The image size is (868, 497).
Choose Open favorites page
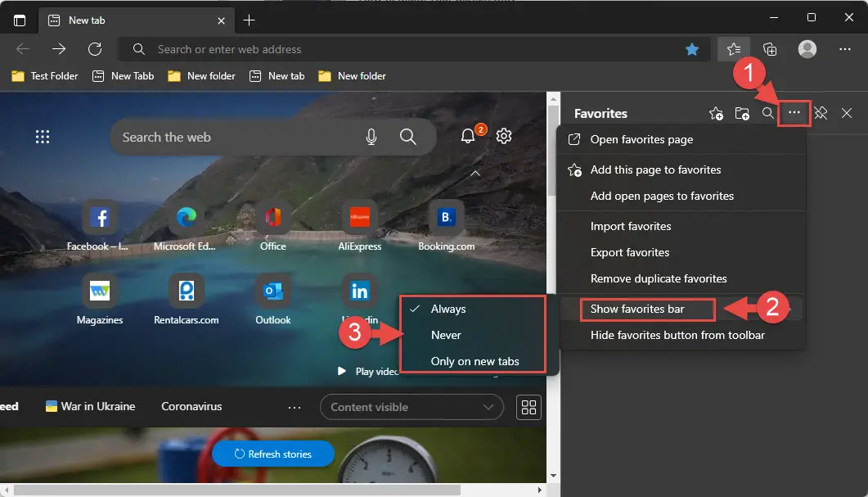point(681,140)
